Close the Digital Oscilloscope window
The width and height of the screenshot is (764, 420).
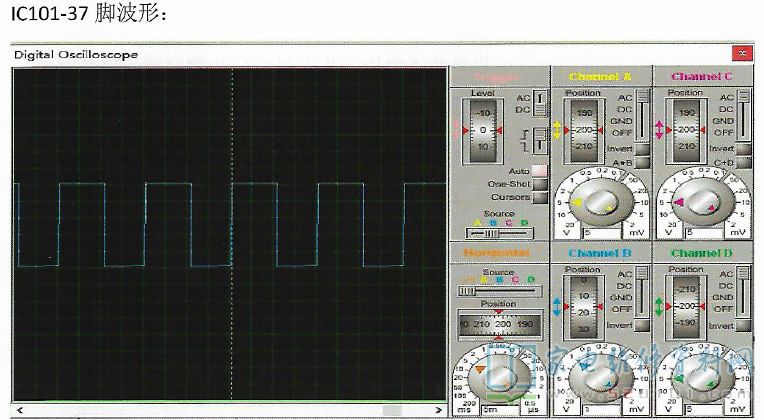point(742,53)
